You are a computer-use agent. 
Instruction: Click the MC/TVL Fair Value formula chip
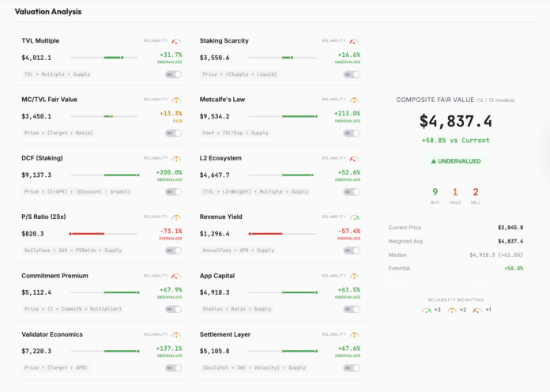point(58,133)
